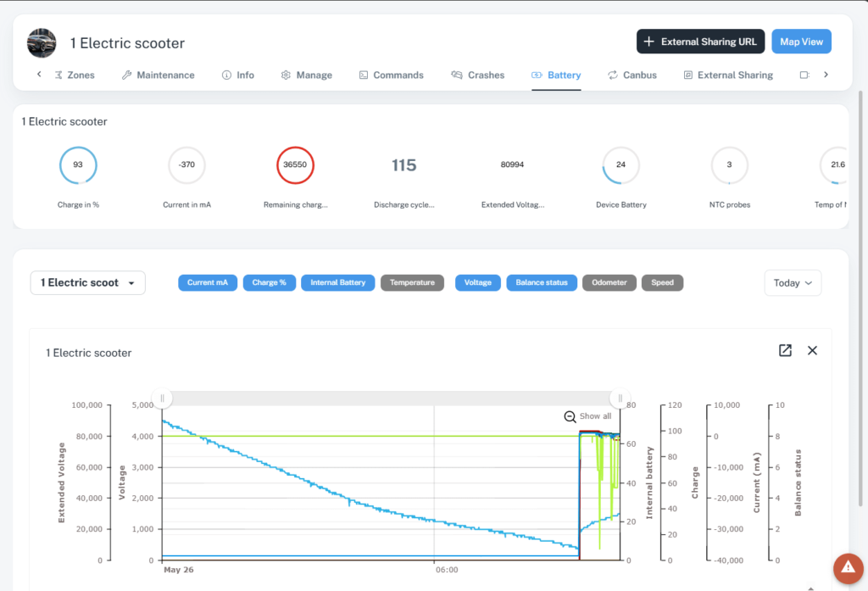Viewport: 868px width, 591px height.
Task: Click the red Remaining charge gauge 36550
Action: pyautogui.click(x=295, y=165)
